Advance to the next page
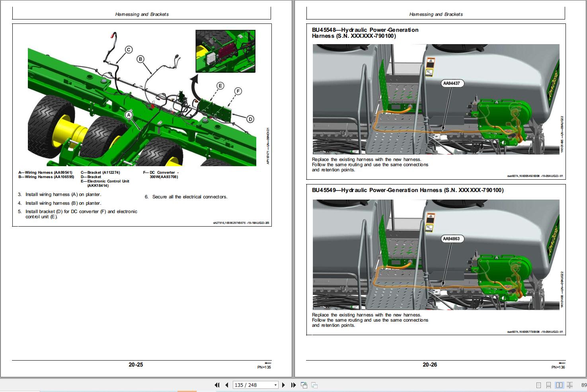Screen dimensions: 587x392 [x=283, y=385]
